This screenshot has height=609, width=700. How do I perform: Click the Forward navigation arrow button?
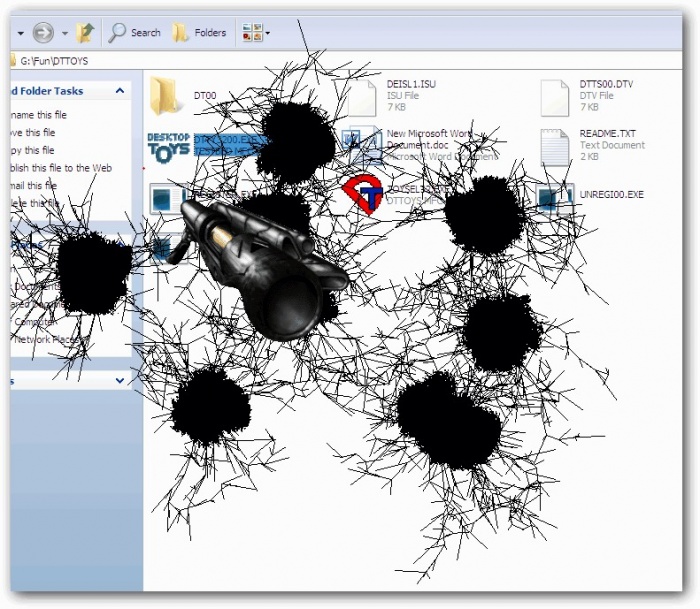(x=43, y=33)
